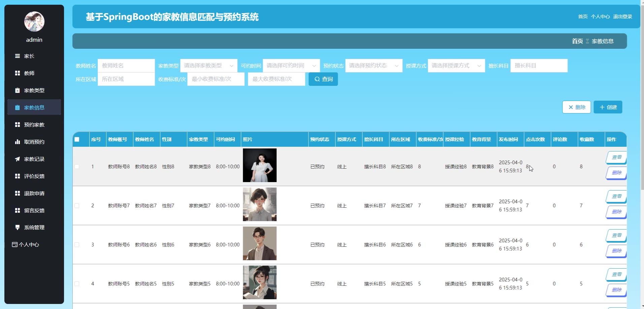Click the 删除 batch delete button
The height and width of the screenshot is (309, 644).
[x=577, y=107]
